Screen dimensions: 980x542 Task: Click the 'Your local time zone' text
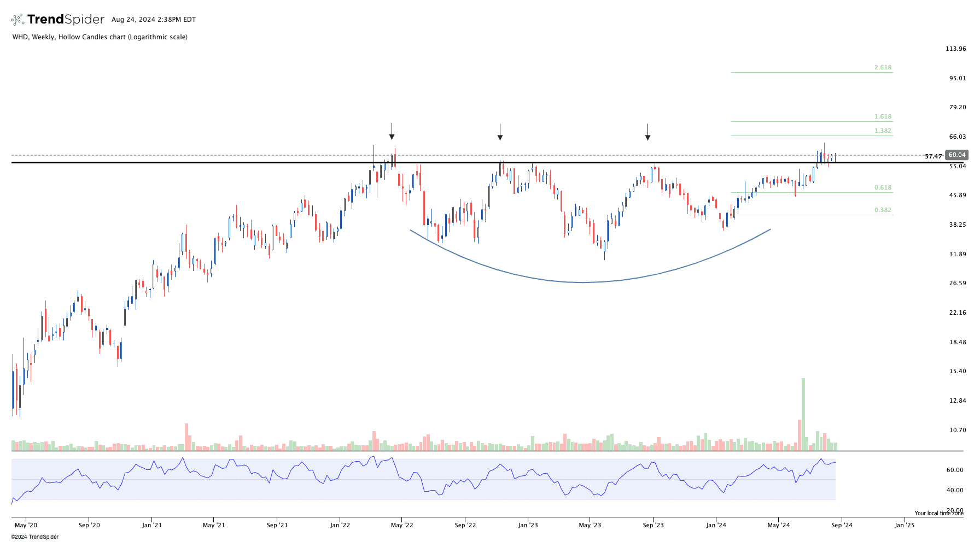938,513
